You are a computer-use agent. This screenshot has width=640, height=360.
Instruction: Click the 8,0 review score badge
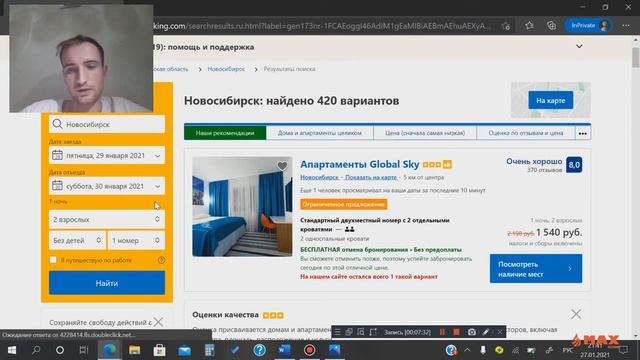(x=574, y=165)
